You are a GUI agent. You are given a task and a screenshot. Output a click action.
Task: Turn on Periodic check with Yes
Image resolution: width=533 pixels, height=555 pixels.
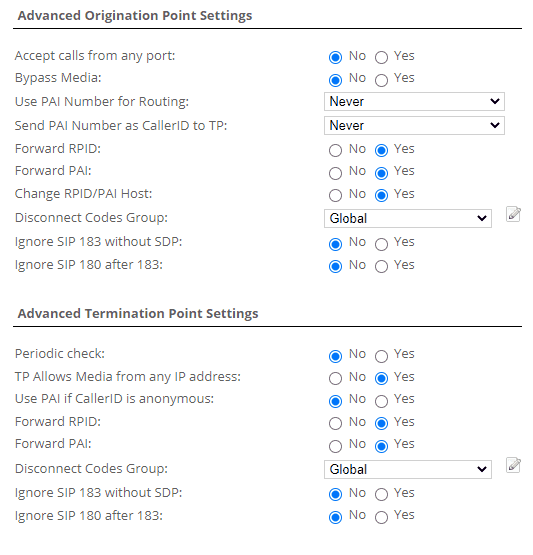pyautogui.click(x=382, y=356)
